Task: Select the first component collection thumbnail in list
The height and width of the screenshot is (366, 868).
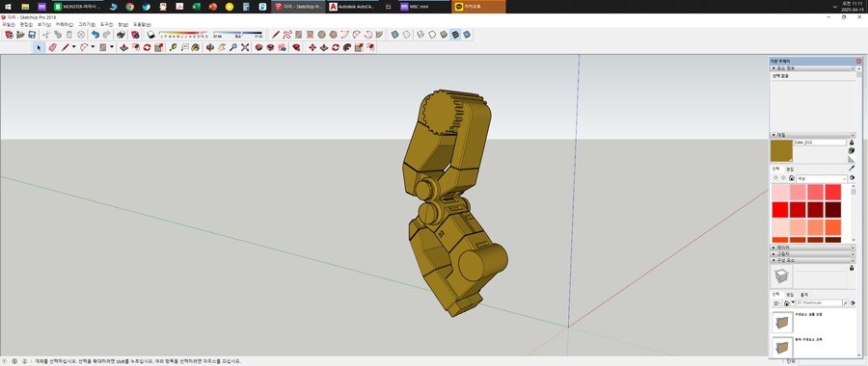Action: 782,322
